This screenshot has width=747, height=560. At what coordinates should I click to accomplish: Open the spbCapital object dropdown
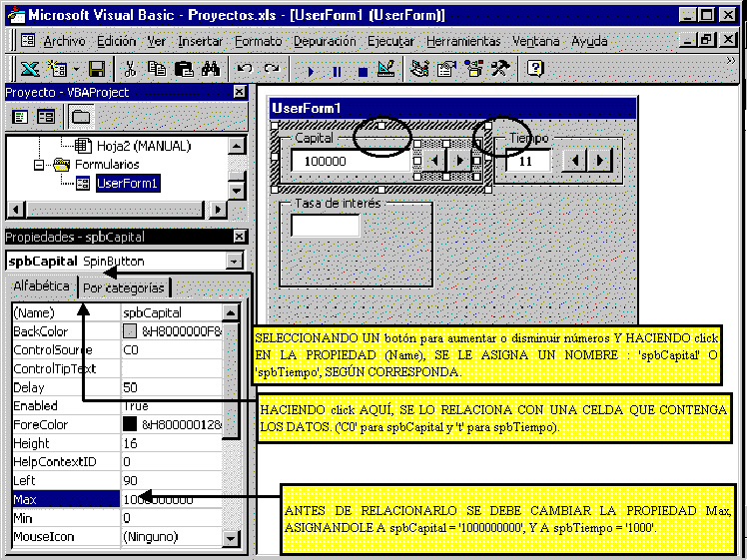pos(234,261)
